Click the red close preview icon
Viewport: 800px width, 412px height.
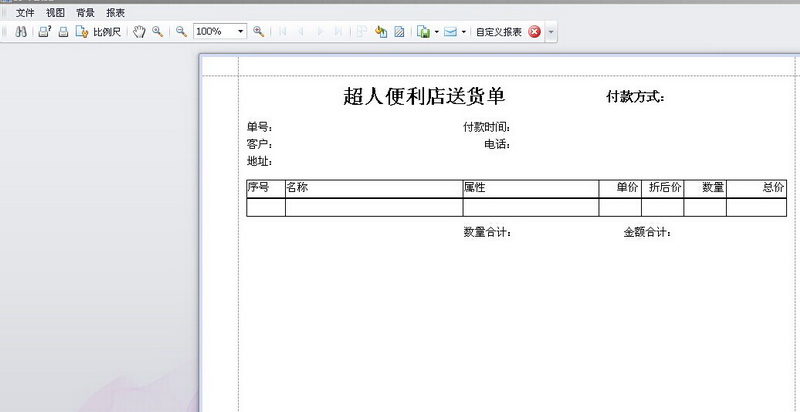534,32
